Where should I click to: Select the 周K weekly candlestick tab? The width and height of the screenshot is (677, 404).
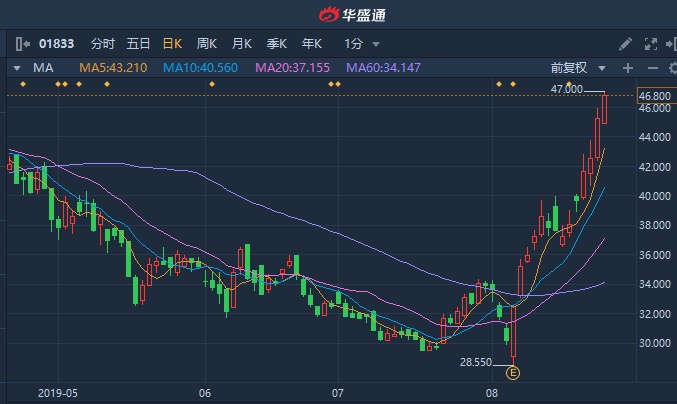point(207,44)
